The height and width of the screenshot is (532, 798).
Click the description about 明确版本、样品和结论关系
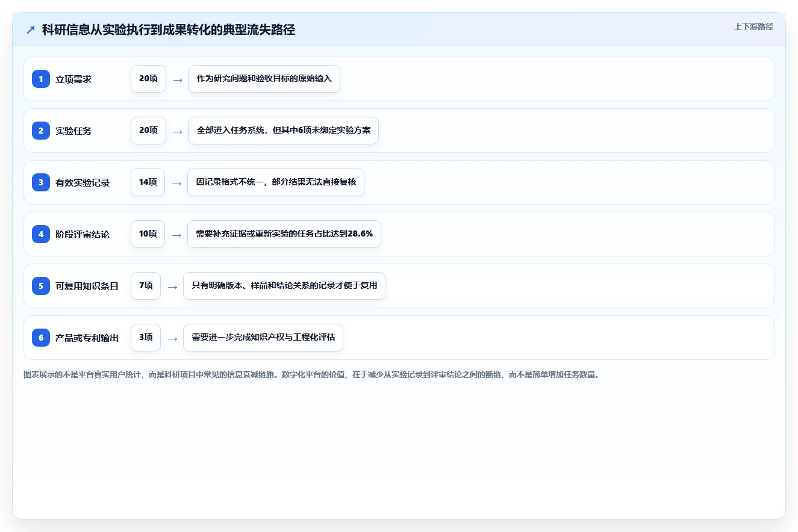pyautogui.click(x=284, y=286)
